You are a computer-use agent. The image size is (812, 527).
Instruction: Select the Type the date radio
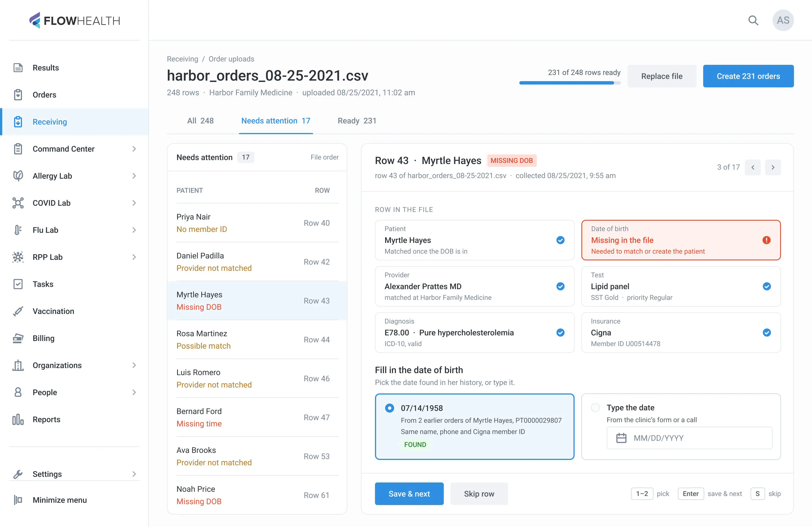[595, 408]
